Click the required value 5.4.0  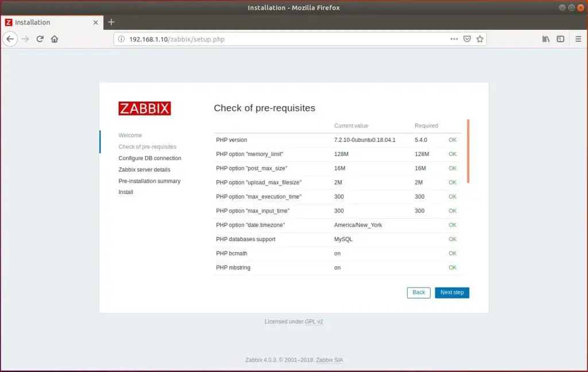point(421,140)
